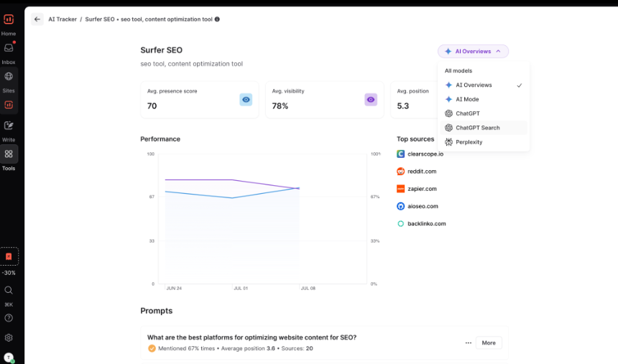This screenshot has height=364, width=618.
Task: Open the Home section in sidebar
Action: click(x=9, y=21)
